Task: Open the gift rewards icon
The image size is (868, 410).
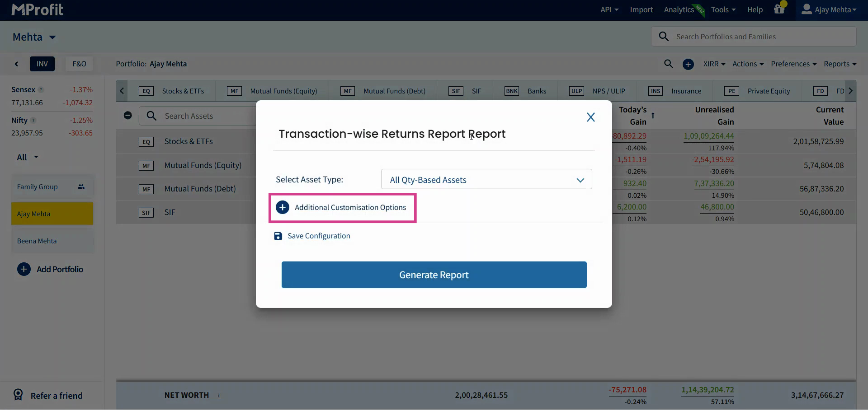Action: [779, 9]
